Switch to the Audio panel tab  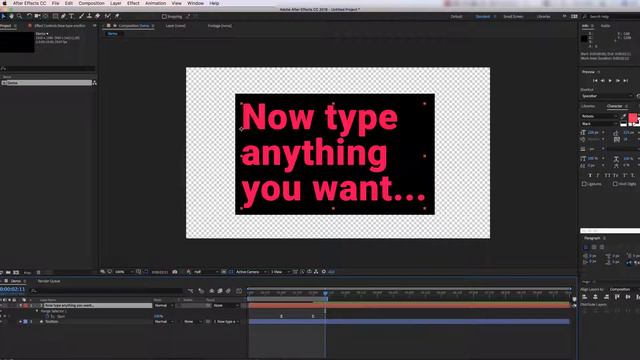[605, 26]
